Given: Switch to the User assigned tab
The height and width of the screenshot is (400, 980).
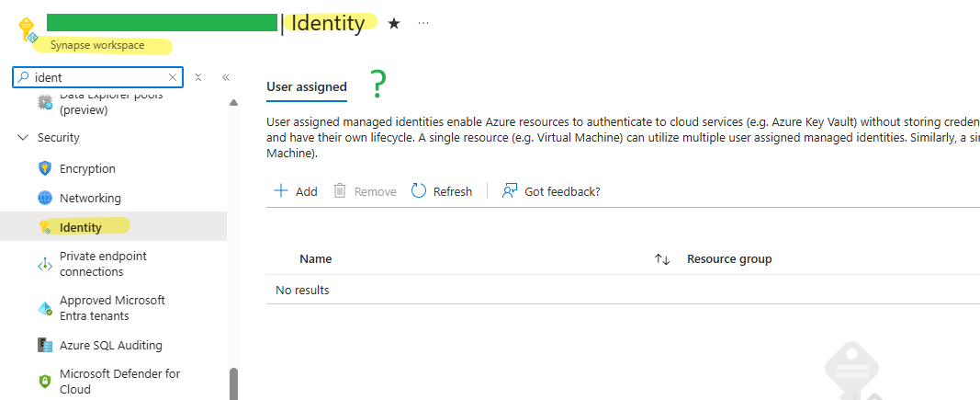Looking at the screenshot, I should [x=306, y=87].
